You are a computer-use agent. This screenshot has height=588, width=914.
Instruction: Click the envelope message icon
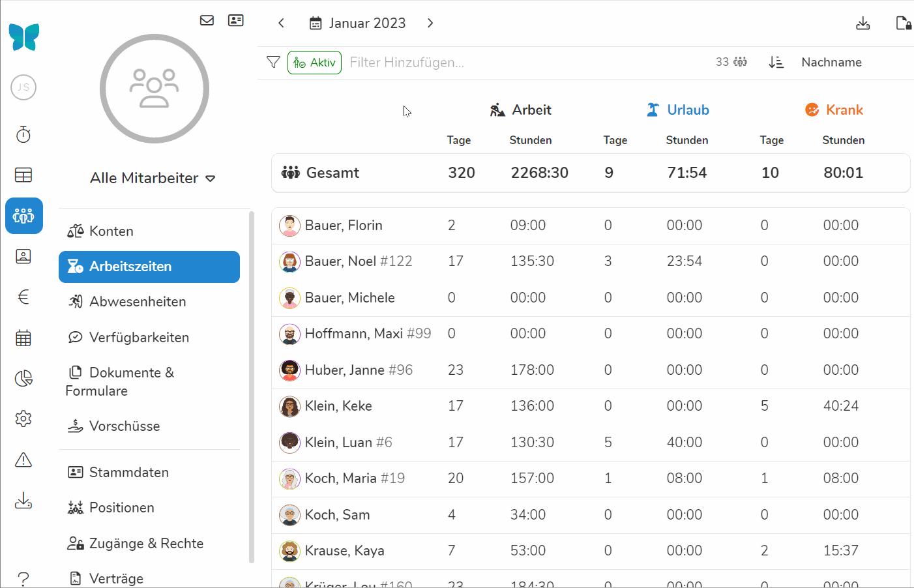point(207,20)
